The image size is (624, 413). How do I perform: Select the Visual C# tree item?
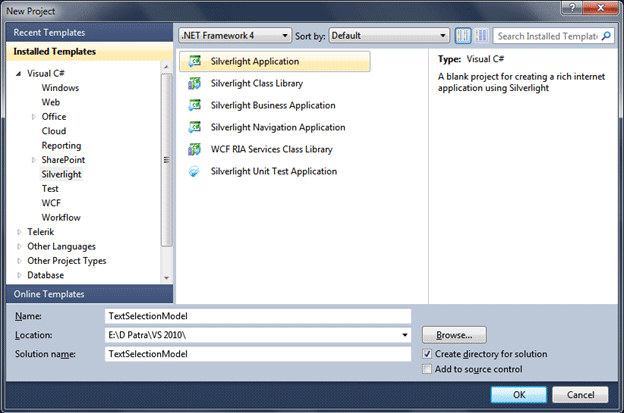(x=45, y=74)
